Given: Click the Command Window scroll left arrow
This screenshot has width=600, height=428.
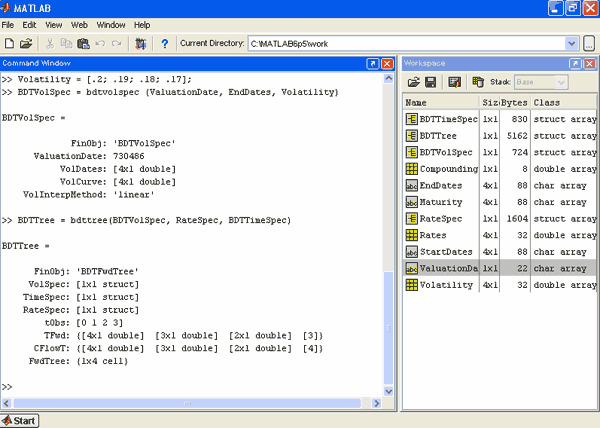Looking at the screenshot, I should pos(7,403).
